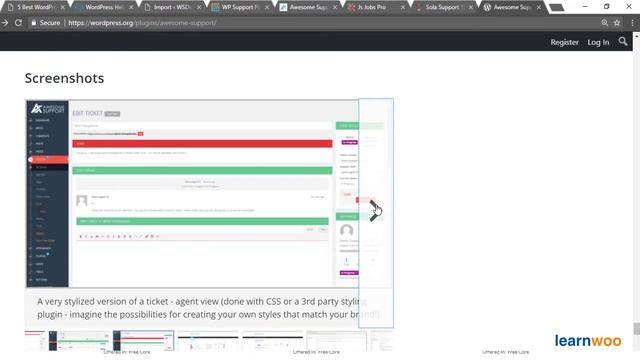Select the highlighted red-bar ticket thumbnail
Viewport: 640px width, 360px height.
[x=143, y=341]
